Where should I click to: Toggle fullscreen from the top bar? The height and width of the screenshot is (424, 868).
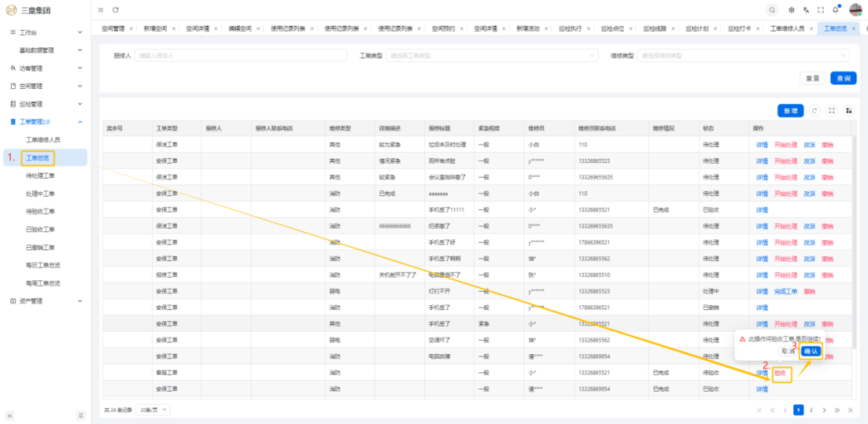pyautogui.click(x=821, y=10)
